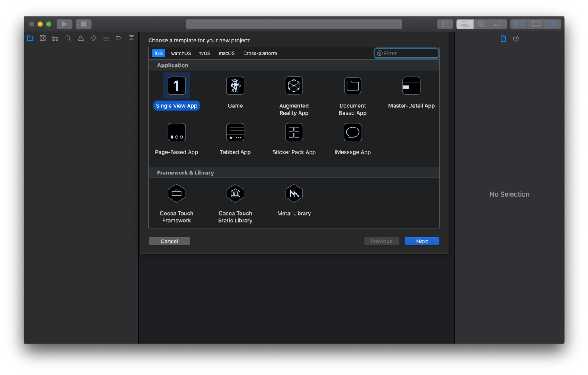Choose the Master-Detail App template

click(412, 92)
